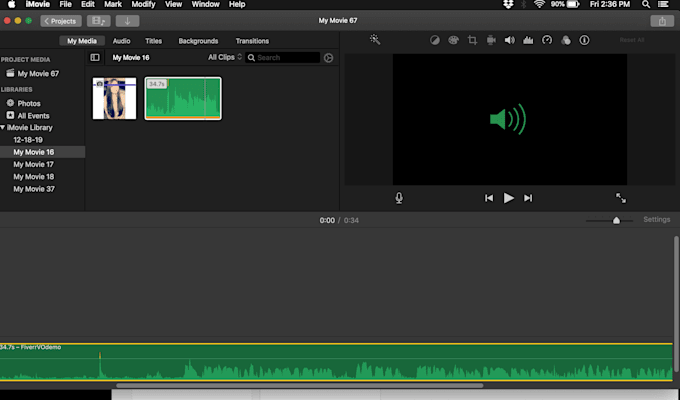Open timeline Settings popup
The width and height of the screenshot is (680, 400).
657,220
